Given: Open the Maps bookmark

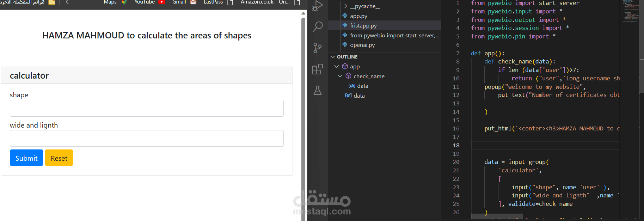Looking at the screenshot, I should pyautogui.click(x=110, y=2).
